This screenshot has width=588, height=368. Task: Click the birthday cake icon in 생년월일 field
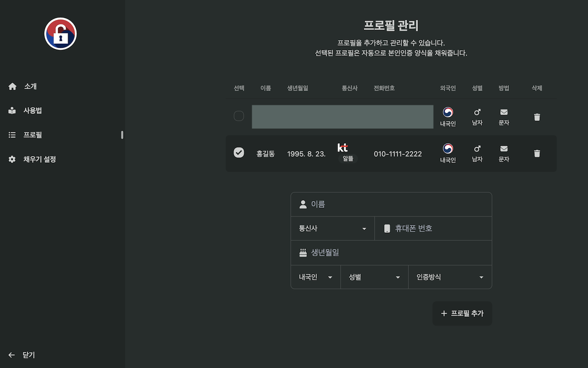coord(303,253)
